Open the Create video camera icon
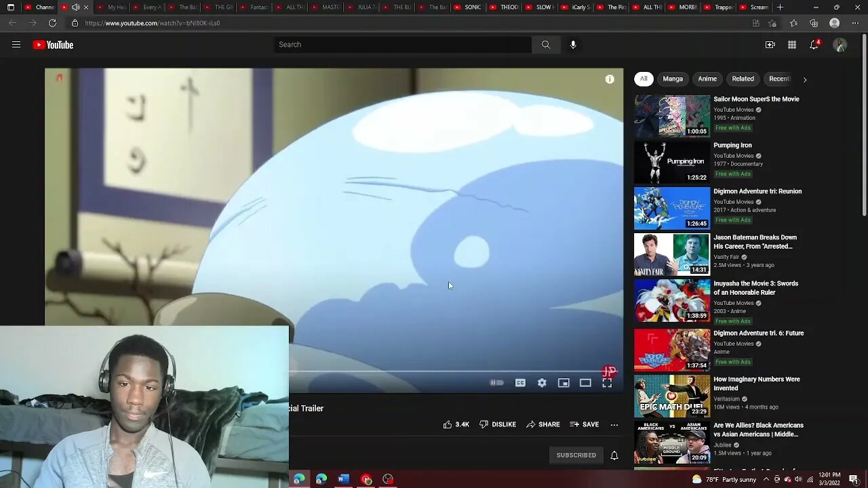The height and width of the screenshot is (488, 868). [x=770, y=45]
